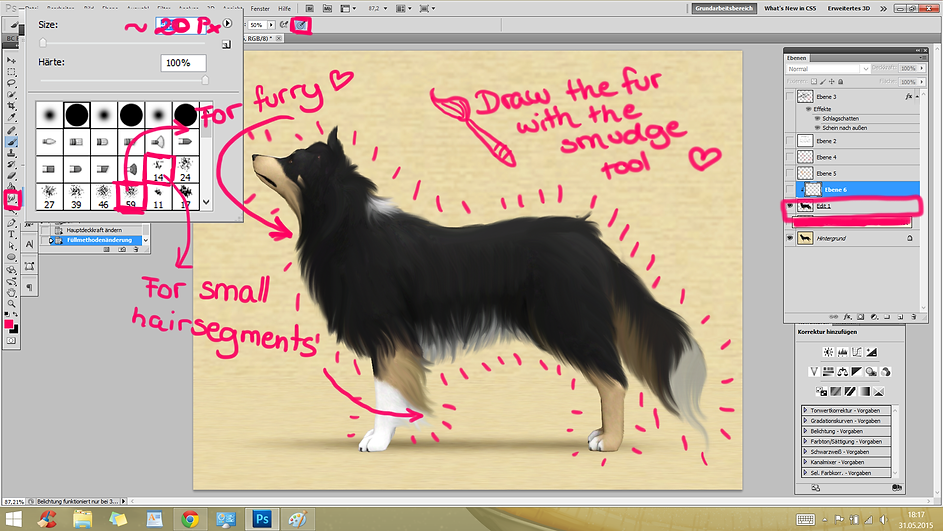Pick the brush preset numbered 14
The width and height of the screenshot is (943, 531).
(x=158, y=170)
